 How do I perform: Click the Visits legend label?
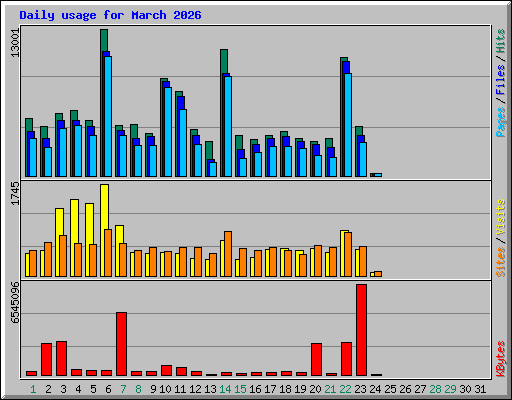pyautogui.click(x=500, y=217)
